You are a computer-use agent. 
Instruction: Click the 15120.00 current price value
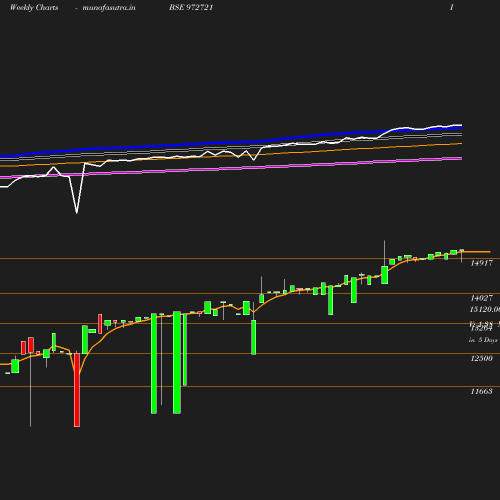coord(485,309)
